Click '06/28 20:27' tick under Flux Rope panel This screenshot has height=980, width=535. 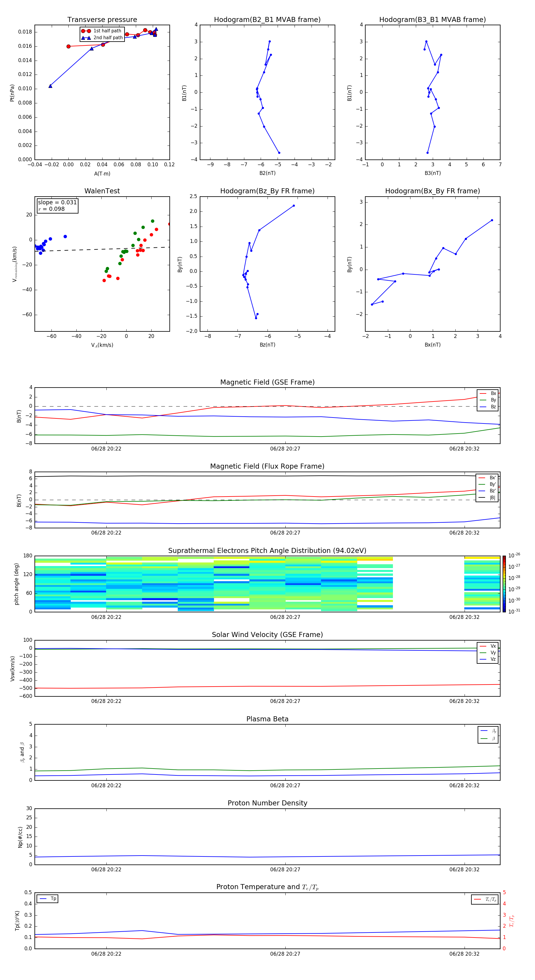[285, 533]
